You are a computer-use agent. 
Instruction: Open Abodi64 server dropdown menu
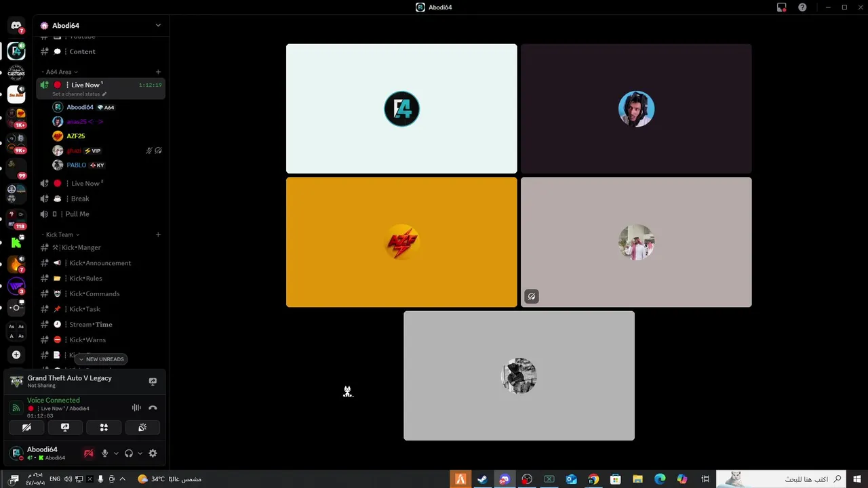[x=158, y=26]
